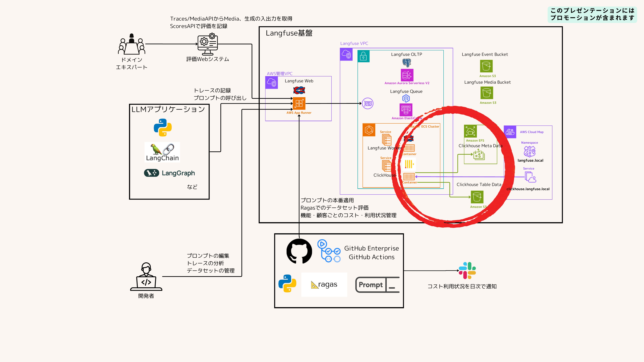Select the ragas logo

coord(324,285)
